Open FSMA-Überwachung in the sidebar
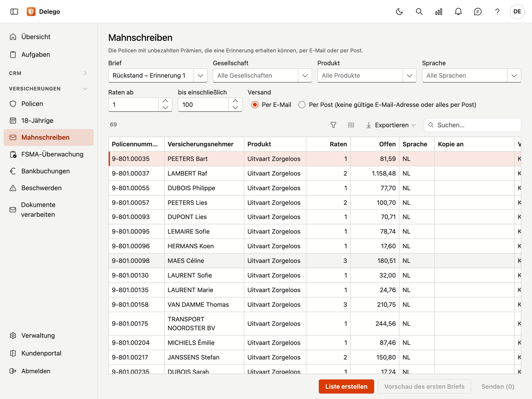Screen dimensions: 532x399 pos(49,154)
